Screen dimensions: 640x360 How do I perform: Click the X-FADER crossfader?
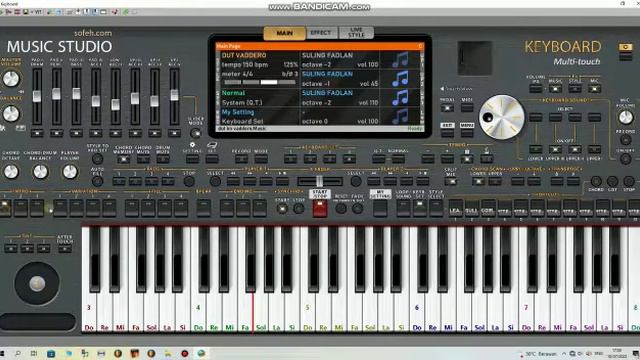pos(320,181)
